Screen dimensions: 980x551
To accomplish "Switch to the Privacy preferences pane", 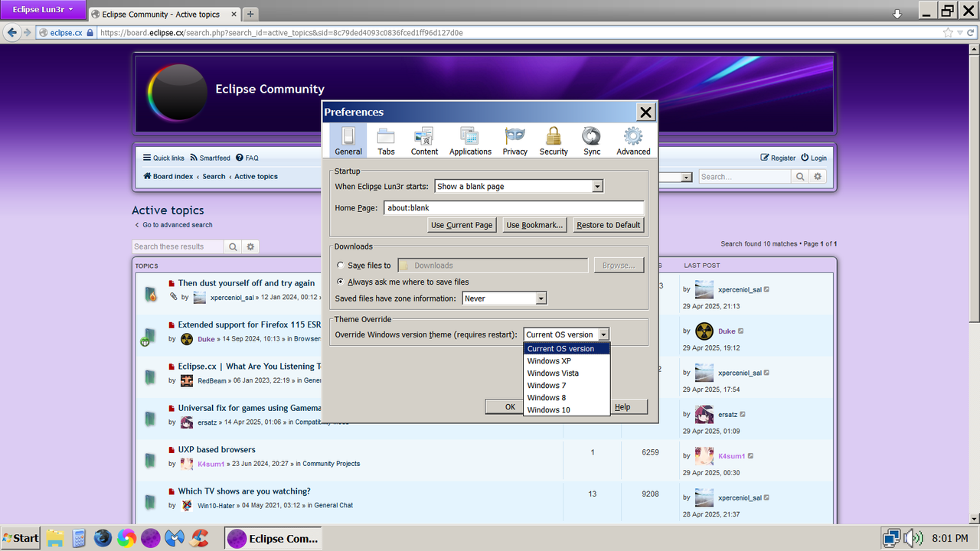I will [x=515, y=141].
